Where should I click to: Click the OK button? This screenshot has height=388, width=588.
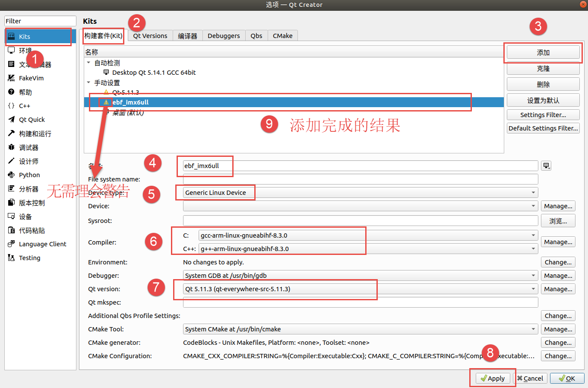coord(567,378)
